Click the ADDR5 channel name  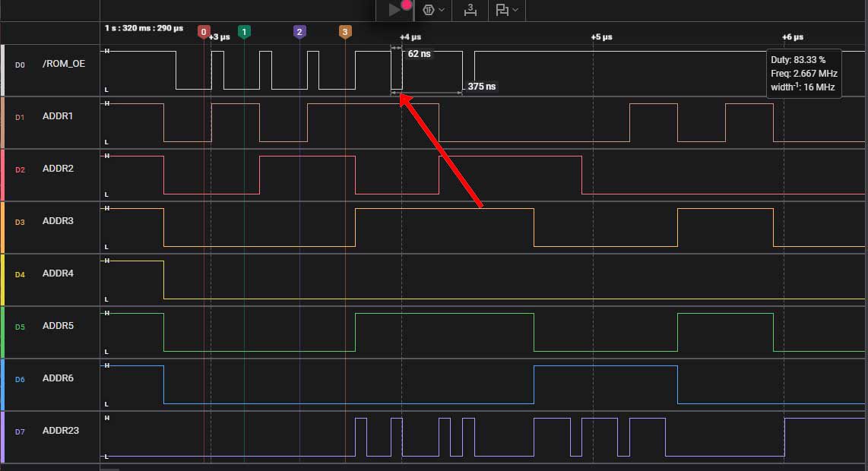point(58,325)
